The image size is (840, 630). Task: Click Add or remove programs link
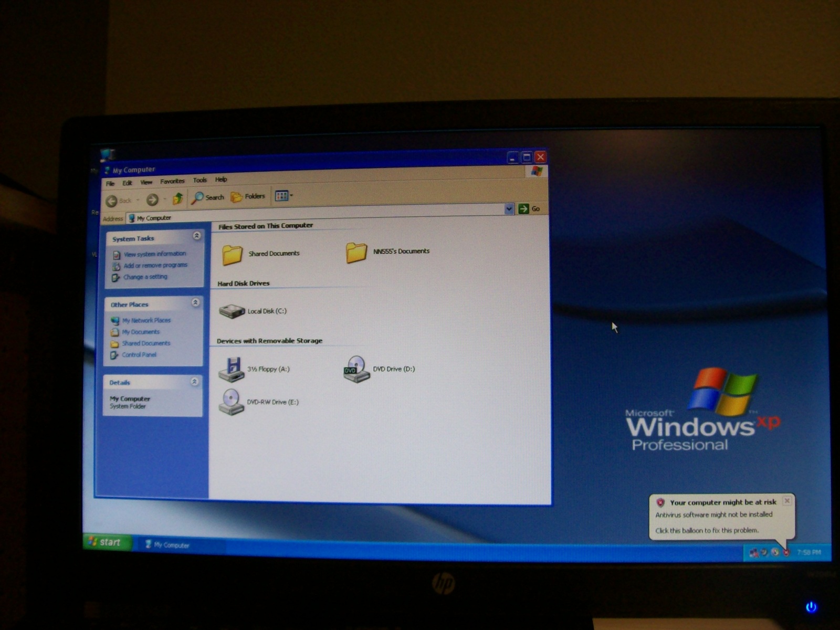click(155, 265)
